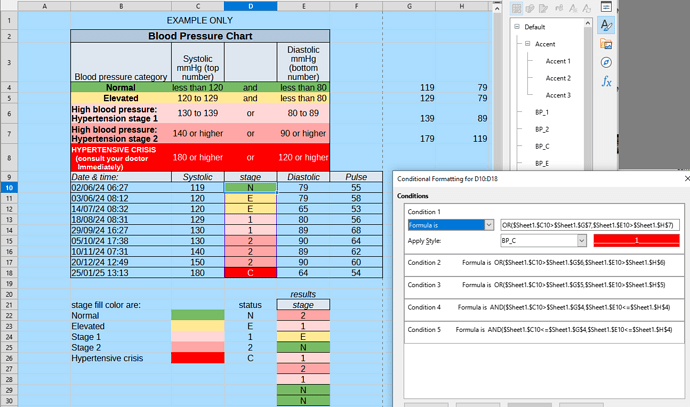The width and height of the screenshot is (690, 407).
Task: Open the Functions fx icon in sidebar
Action: (x=607, y=82)
